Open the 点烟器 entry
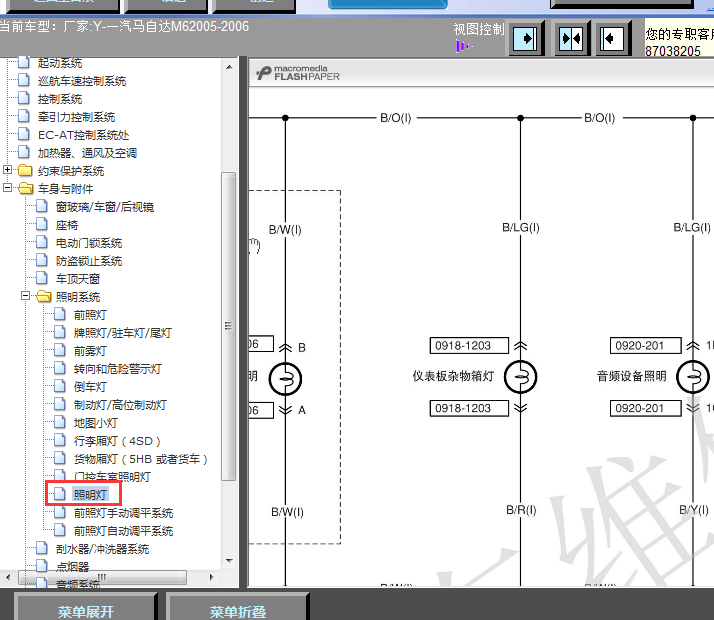Image resolution: width=714 pixels, height=620 pixels. pyautogui.click(x=72, y=567)
